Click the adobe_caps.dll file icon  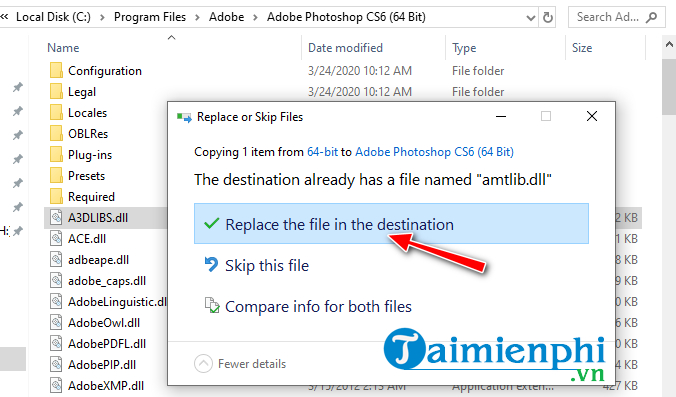[56, 281]
